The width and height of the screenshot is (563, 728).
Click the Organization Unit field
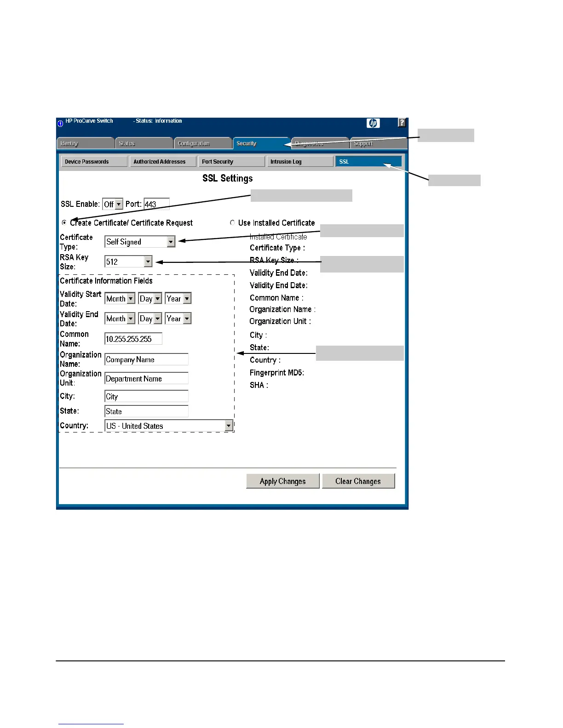pos(147,378)
